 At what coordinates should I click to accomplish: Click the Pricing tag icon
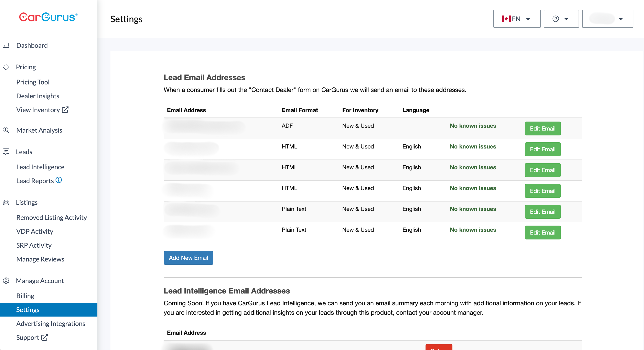tap(6, 67)
